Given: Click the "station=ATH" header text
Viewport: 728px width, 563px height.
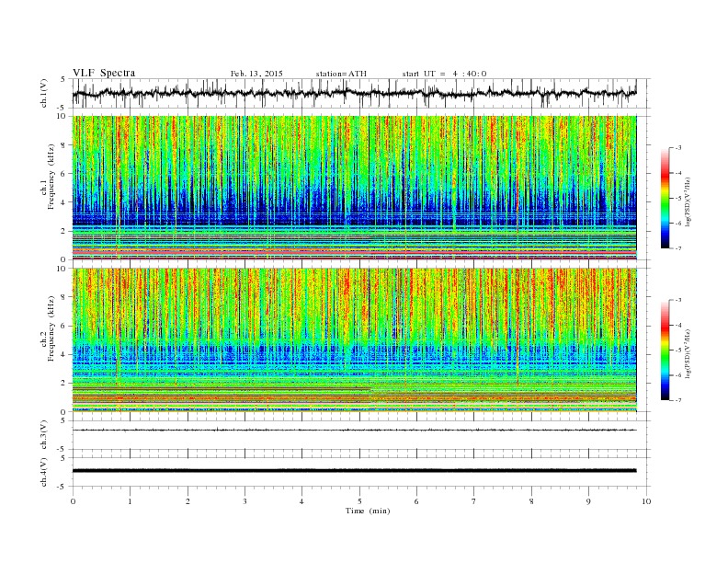Looking at the screenshot, I should 341,74.
